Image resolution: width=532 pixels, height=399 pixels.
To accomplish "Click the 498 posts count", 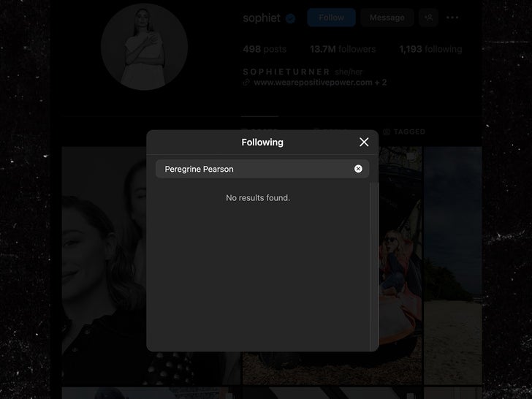I will pyautogui.click(x=264, y=49).
